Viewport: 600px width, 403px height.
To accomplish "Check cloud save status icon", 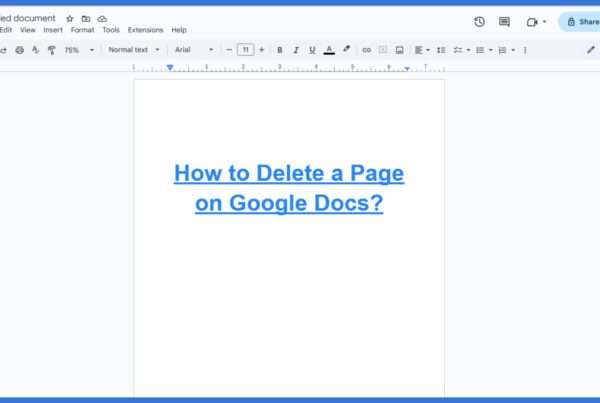I will click(x=102, y=19).
